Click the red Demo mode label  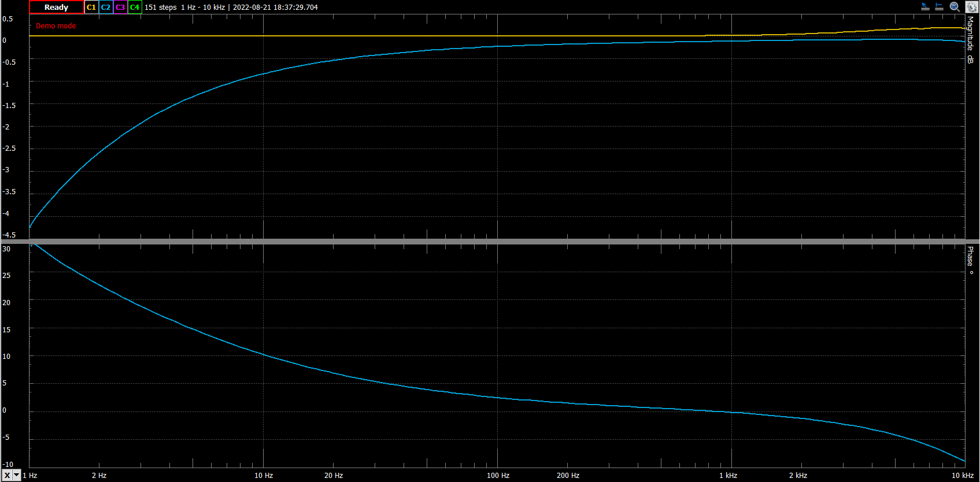(56, 26)
